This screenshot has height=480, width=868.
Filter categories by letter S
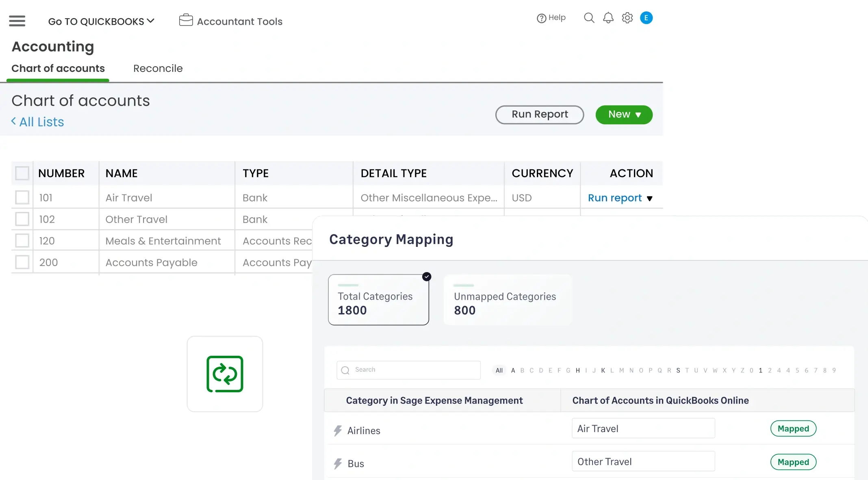click(x=678, y=370)
